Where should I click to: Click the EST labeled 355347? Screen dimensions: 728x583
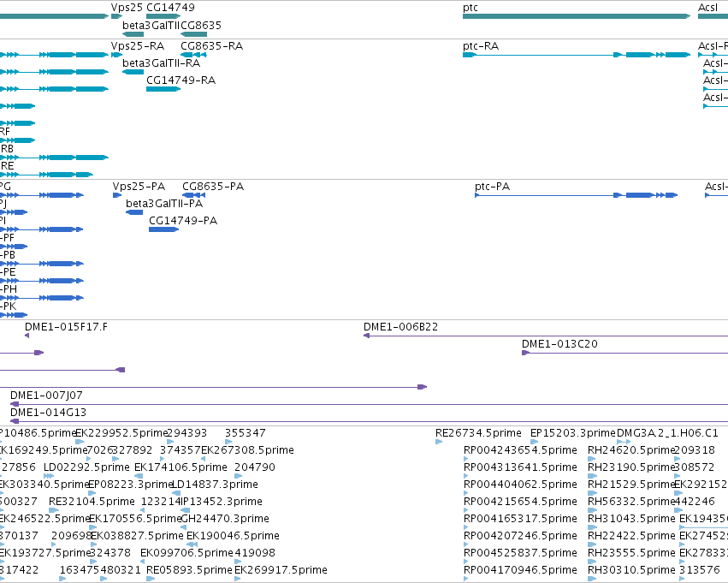[x=246, y=433]
